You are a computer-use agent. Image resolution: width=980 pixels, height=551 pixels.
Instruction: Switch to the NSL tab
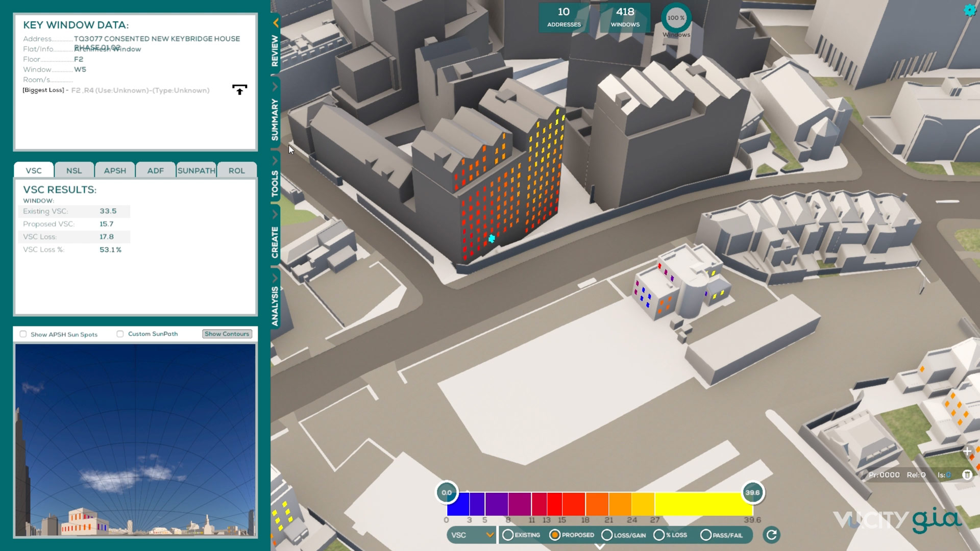[74, 170]
